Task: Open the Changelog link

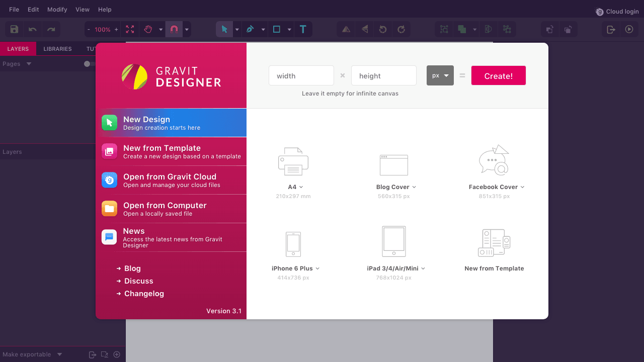Action: [144, 294]
